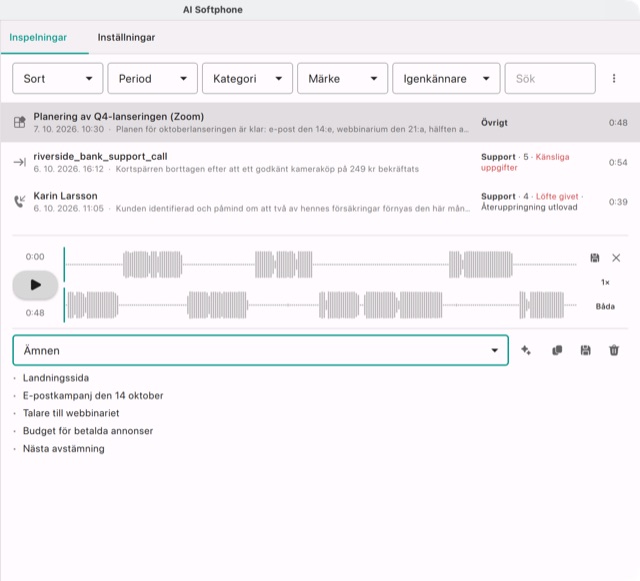This screenshot has width=640, height=581.
Task: Click the AI sparkle generate icon
Action: click(x=526, y=350)
